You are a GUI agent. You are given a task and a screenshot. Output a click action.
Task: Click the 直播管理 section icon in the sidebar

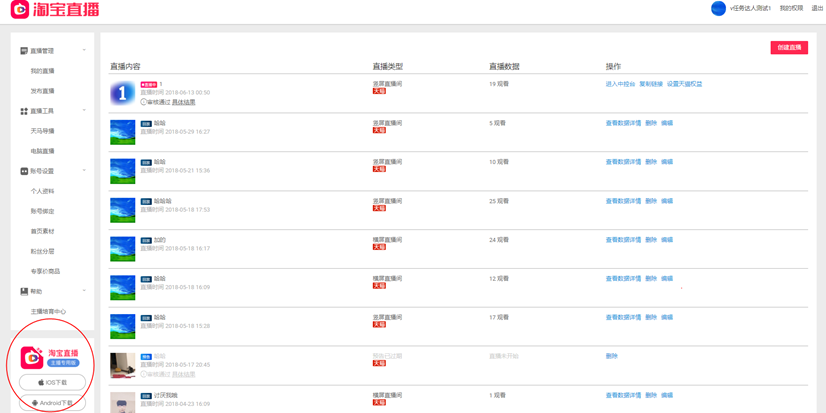coord(24,51)
